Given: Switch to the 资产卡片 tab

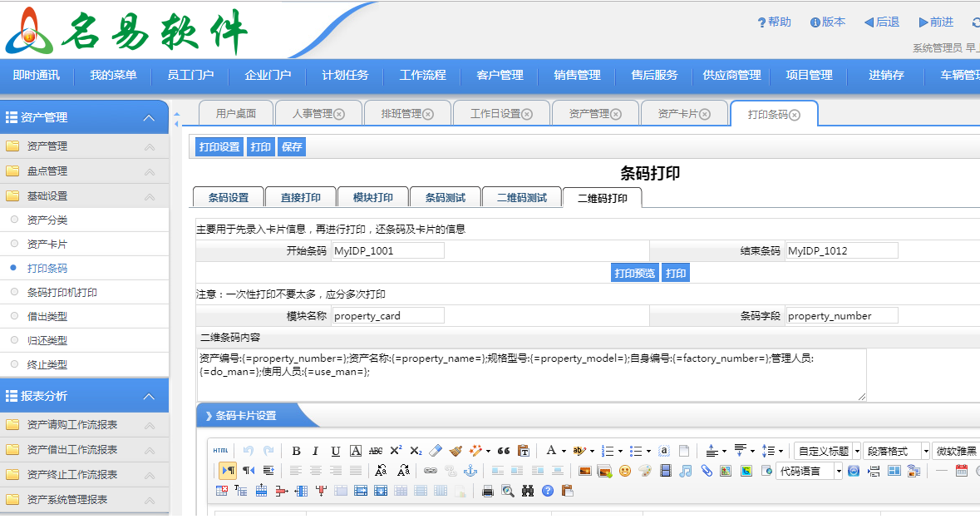Looking at the screenshot, I should click(677, 111).
